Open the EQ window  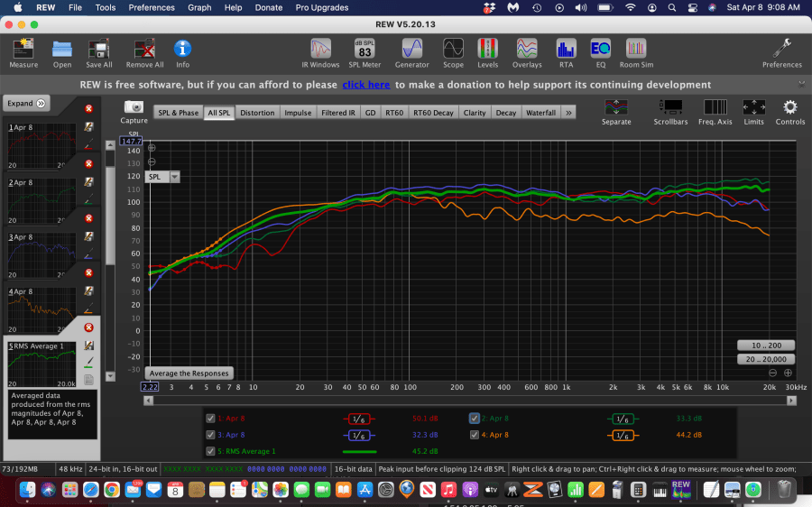point(600,53)
